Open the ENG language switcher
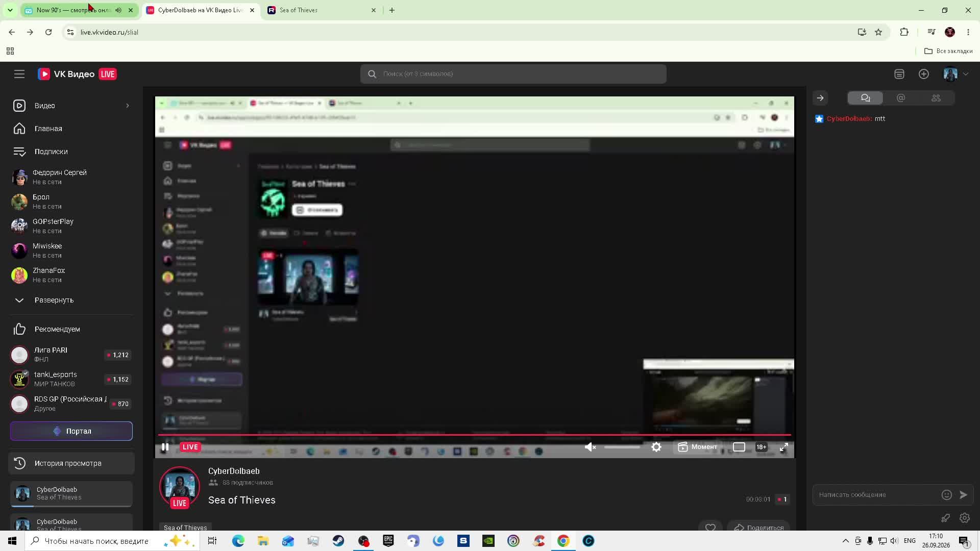Screen dimensions: 980x551 910,541
